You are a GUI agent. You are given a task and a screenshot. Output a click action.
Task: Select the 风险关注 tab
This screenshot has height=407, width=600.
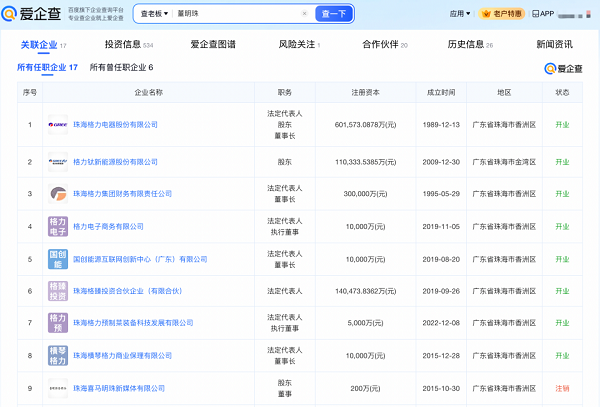[x=298, y=45]
